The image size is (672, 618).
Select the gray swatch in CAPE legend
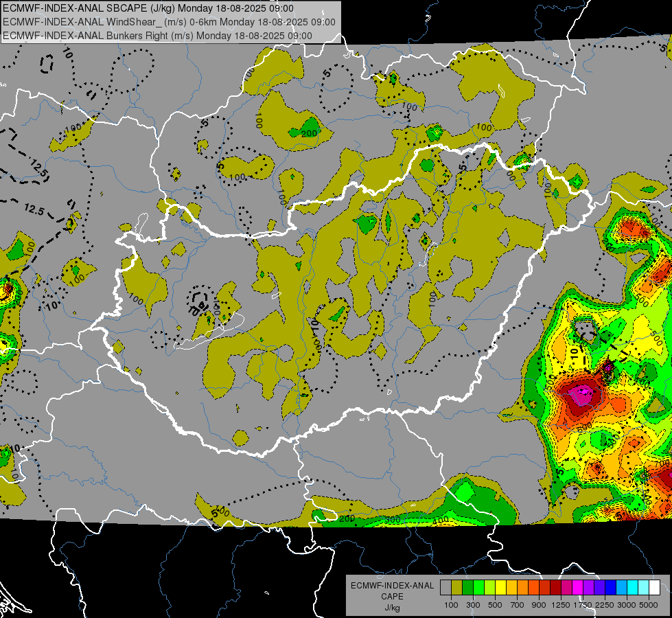445,588
